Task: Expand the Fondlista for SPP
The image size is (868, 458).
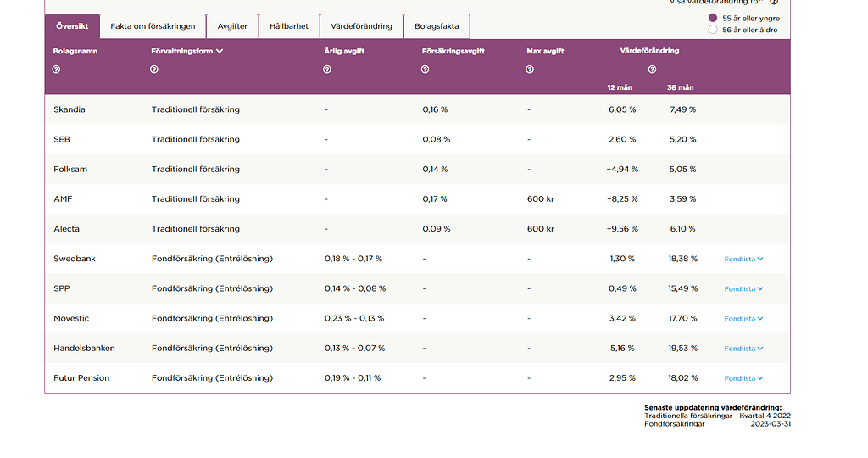Action: (x=743, y=289)
